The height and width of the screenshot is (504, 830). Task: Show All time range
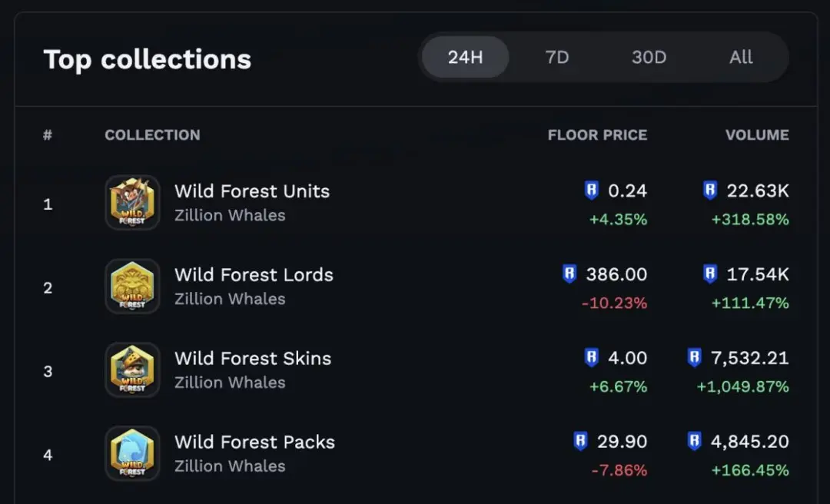(741, 57)
